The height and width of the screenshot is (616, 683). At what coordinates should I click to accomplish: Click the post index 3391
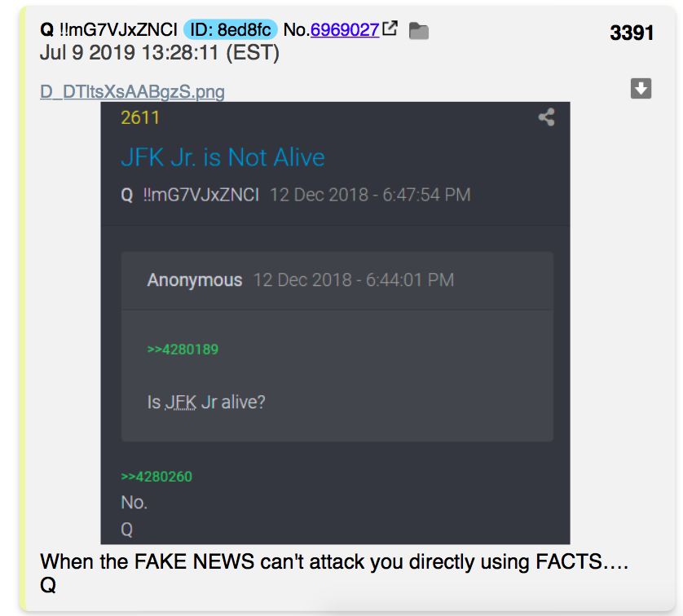click(632, 33)
